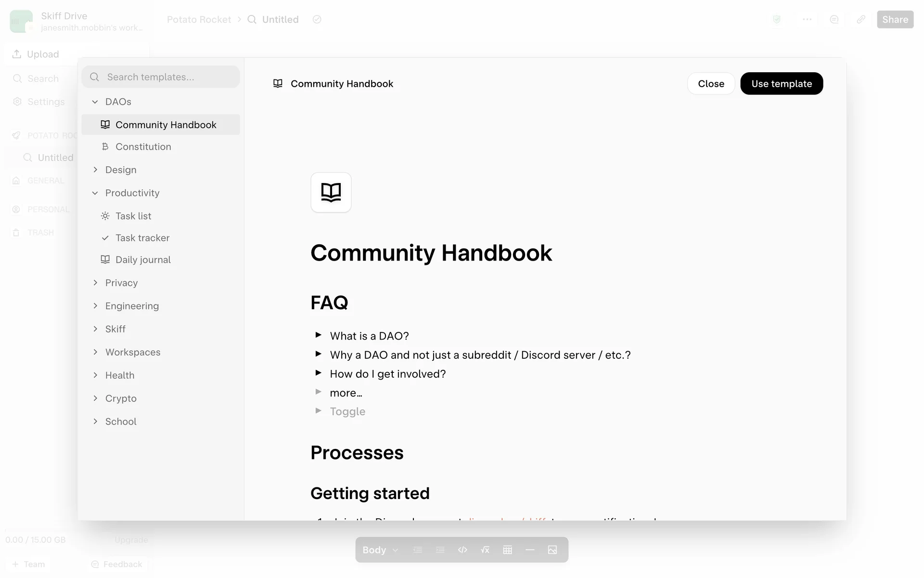The width and height of the screenshot is (924, 578).
Task: Insert a table using the table icon
Action: click(507, 550)
